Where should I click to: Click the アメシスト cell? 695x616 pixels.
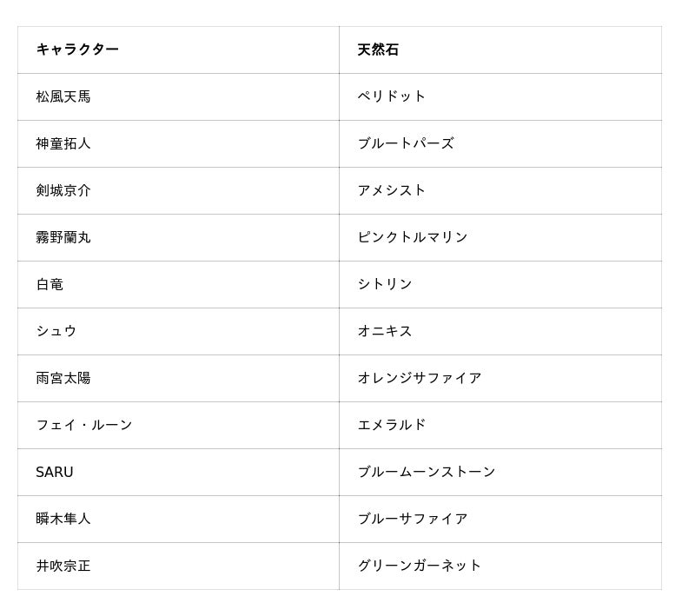point(392,190)
